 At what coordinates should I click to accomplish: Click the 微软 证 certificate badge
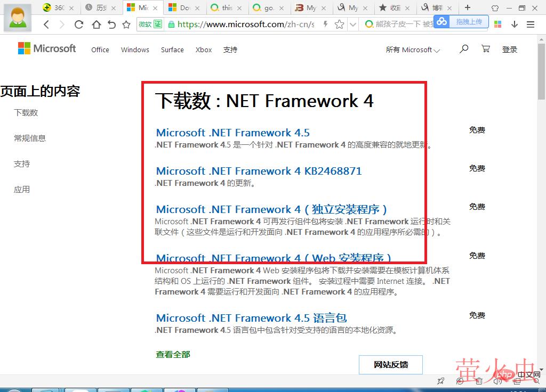(x=150, y=24)
